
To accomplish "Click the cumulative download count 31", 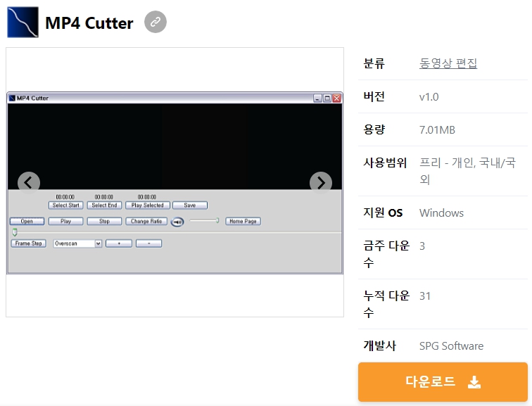I will [425, 296].
